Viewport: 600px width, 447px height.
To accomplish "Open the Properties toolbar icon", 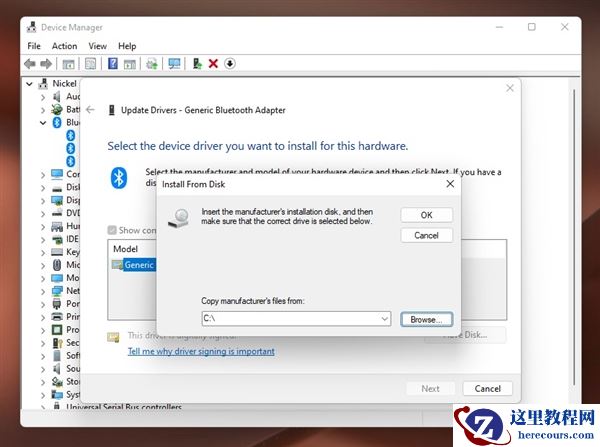I will coord(90,64).
